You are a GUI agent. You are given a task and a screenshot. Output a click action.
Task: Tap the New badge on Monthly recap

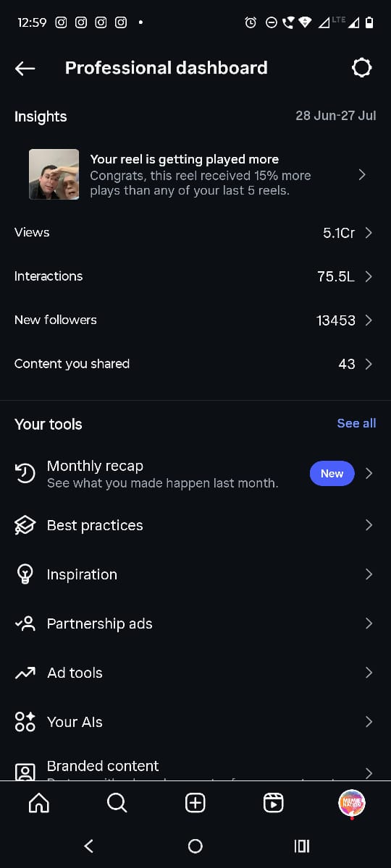pyautogui.click(x=332, y=473)
